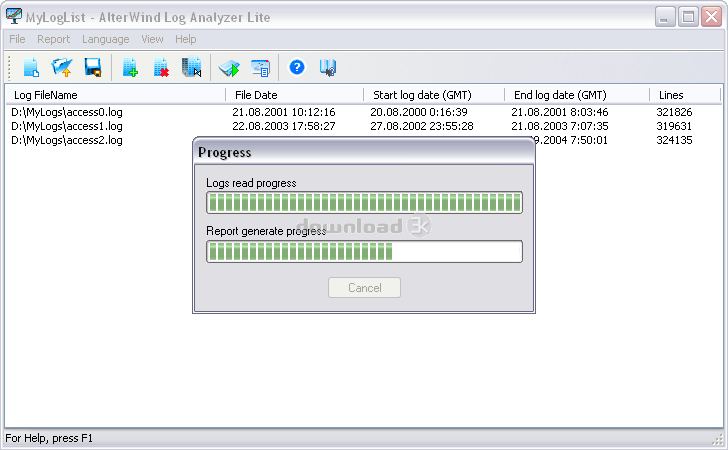Add a log file with green plus icon

coord(130,68)
